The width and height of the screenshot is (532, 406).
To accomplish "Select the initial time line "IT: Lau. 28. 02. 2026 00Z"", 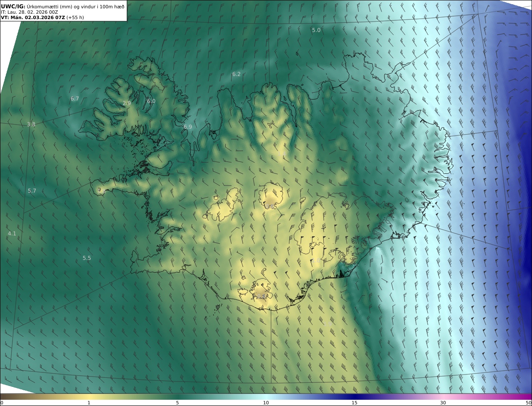I will [x=30, y=12].
